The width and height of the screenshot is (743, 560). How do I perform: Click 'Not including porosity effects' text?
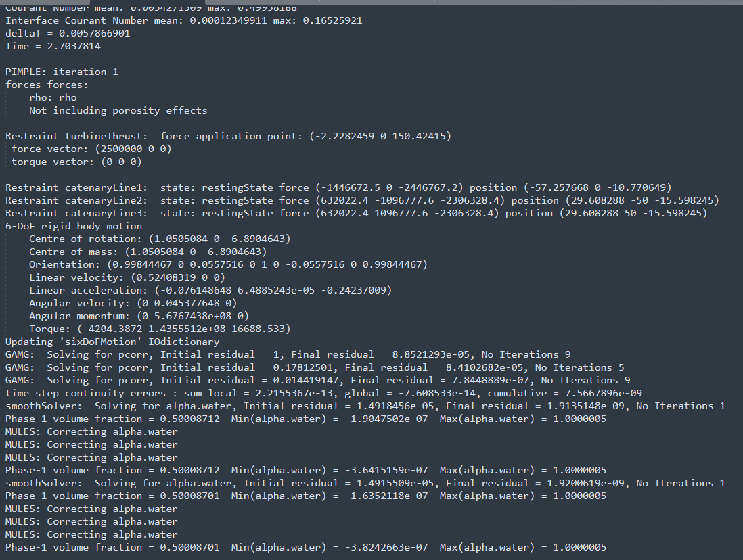(118, 110)
